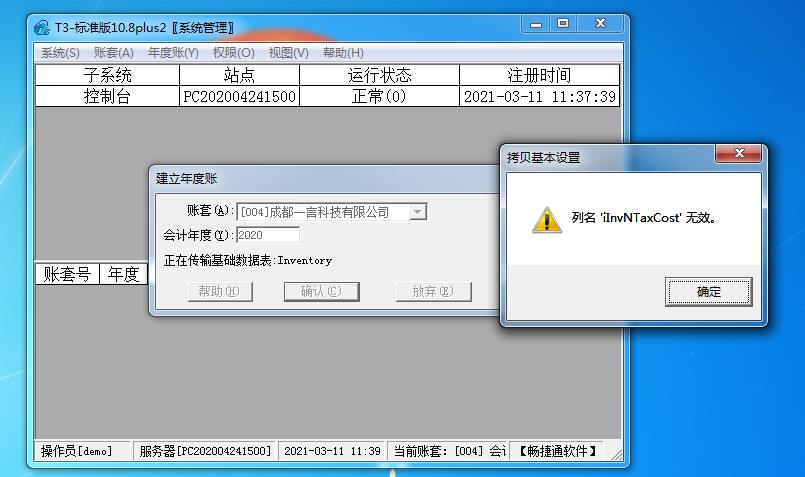Viewport: 805px width, 477px height.
Task: Open the 账套 company dropdown arrow
Action: coord(418,212)
